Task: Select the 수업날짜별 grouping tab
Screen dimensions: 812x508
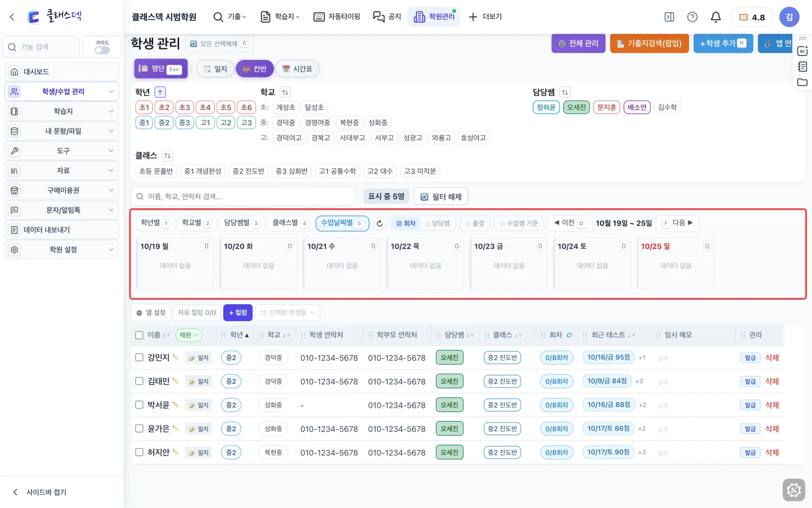Action: tap(342, 224)
